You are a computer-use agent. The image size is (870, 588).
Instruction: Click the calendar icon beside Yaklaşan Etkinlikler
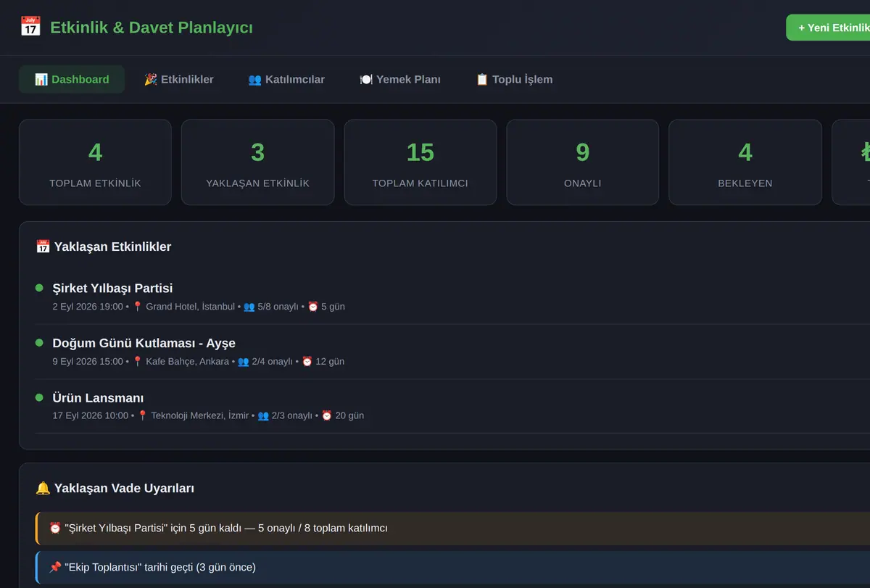[43, 247]
